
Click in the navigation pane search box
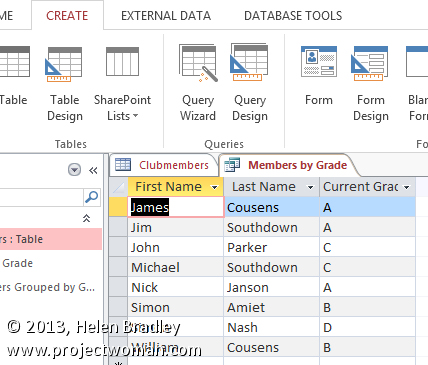click(41, 197)
